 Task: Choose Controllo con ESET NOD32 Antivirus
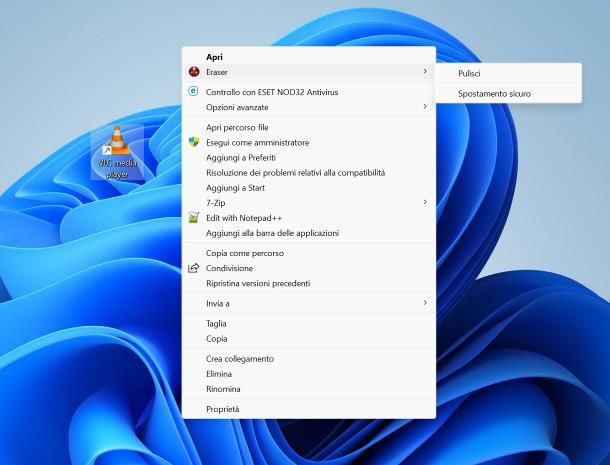click(309, 92)
